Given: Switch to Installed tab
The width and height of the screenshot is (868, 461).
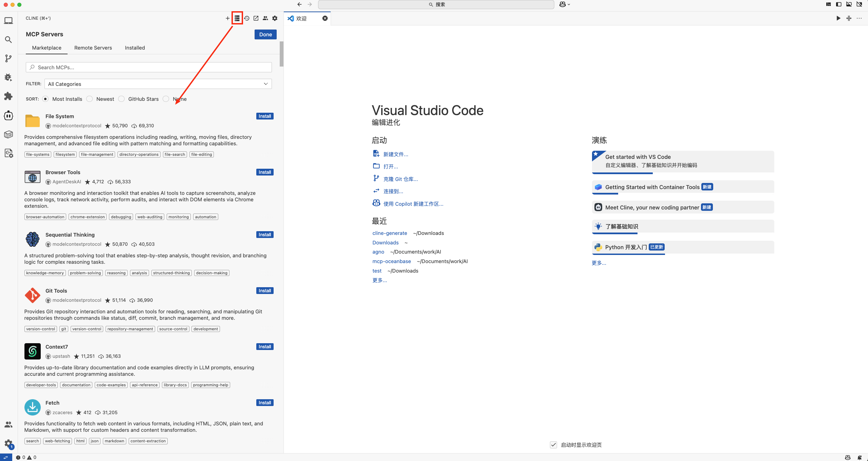Looking at the screenshot, I should click(x=135, y=48).
